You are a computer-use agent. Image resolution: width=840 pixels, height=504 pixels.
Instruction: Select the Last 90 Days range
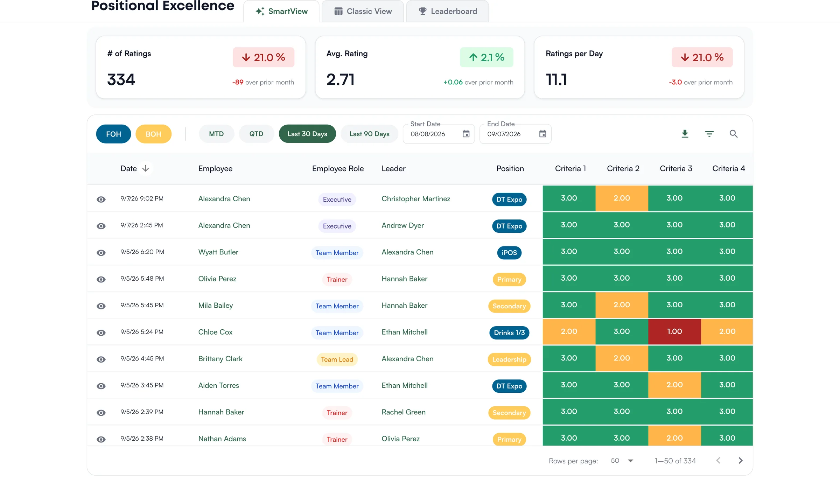370,134
